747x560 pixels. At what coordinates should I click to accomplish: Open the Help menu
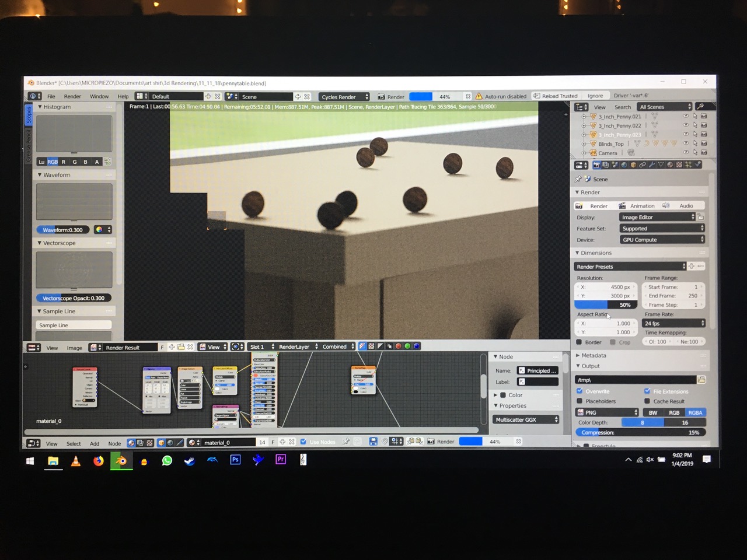pyautogui.click(x=123, y=96)
